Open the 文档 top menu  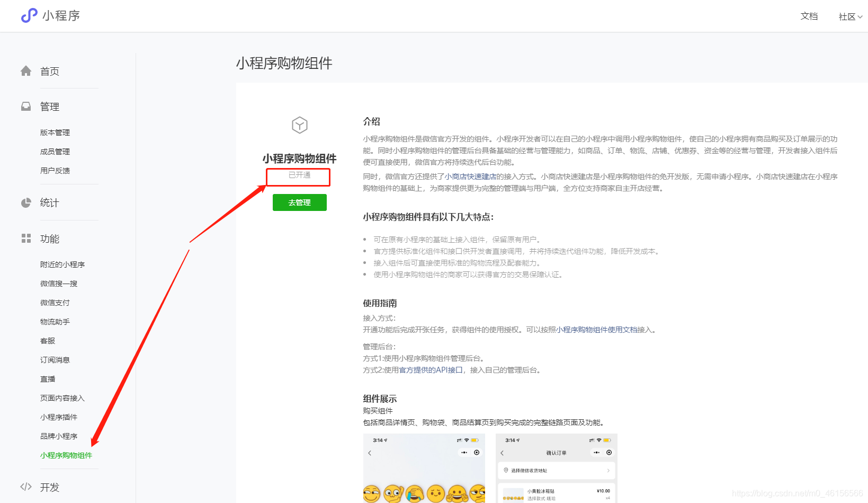(809, 16)
